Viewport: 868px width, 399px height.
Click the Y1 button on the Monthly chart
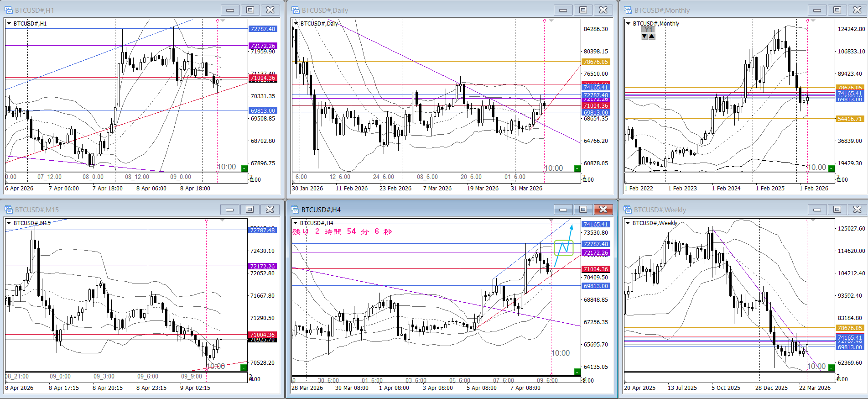coord(648,30)
